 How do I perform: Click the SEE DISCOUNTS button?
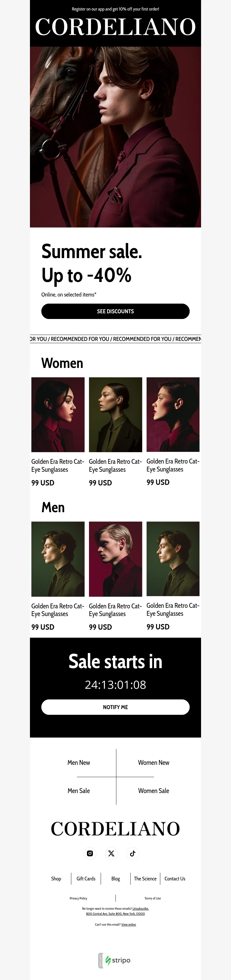coord(116,311)
